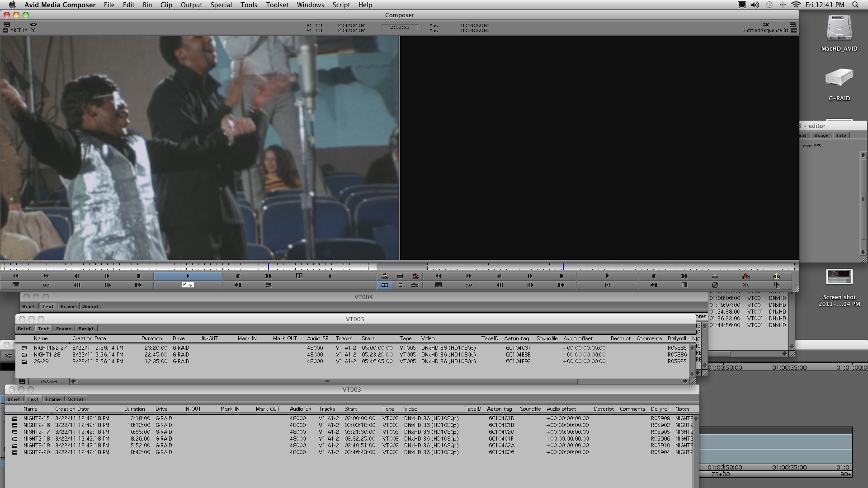The width and height of the screenshot is (868, 488).
Task: Click the red Lift icon in record toolbar
Action: [x=746, y=276]
